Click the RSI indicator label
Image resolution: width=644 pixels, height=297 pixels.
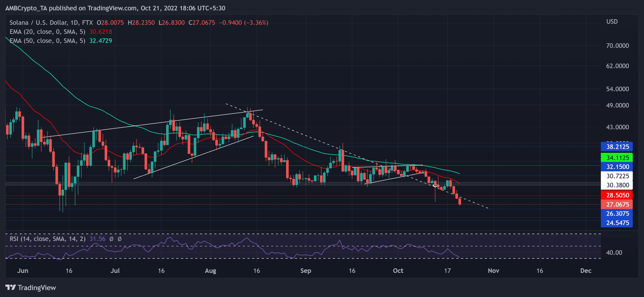tap(48, 239)
